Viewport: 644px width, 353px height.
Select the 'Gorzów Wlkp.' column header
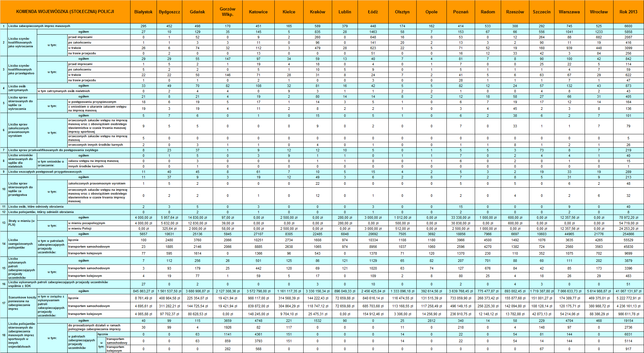pos(228,12)
